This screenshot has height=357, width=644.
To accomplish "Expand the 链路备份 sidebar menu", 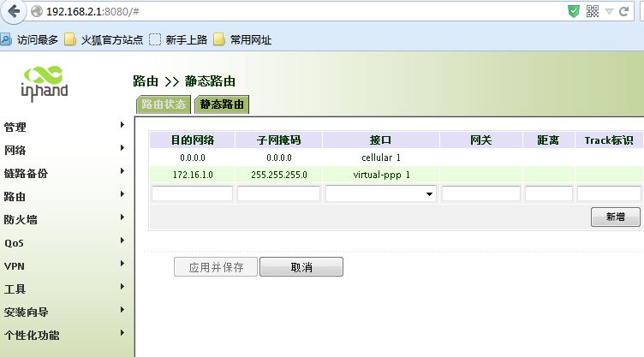I will tap(64, 173).
